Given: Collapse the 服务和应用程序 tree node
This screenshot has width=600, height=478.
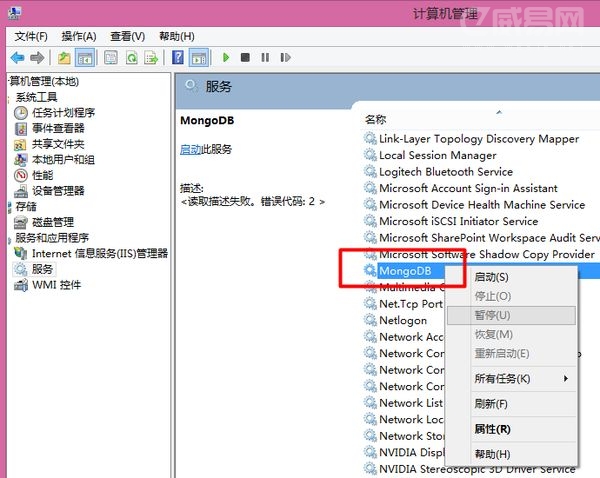Looking at the screenshot, I should pos(9,239).
